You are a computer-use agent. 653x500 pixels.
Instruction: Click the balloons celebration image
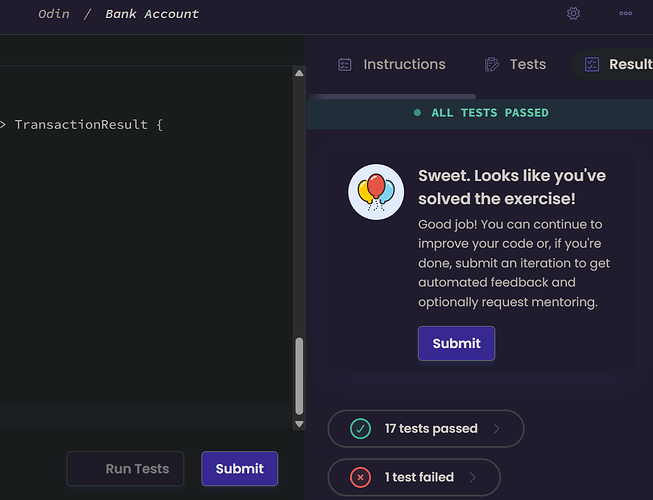pos(376,192)
